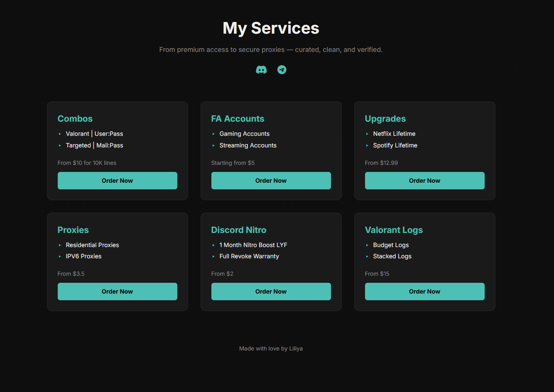Click the 'Starting from $5' price

point(233,163)
